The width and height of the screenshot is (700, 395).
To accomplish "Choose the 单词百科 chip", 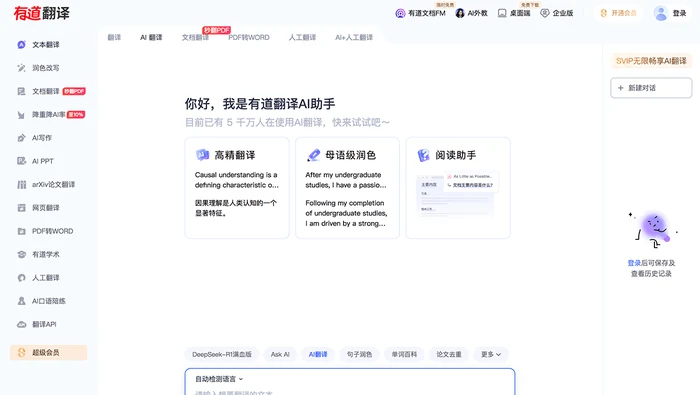I will [404, 354].
